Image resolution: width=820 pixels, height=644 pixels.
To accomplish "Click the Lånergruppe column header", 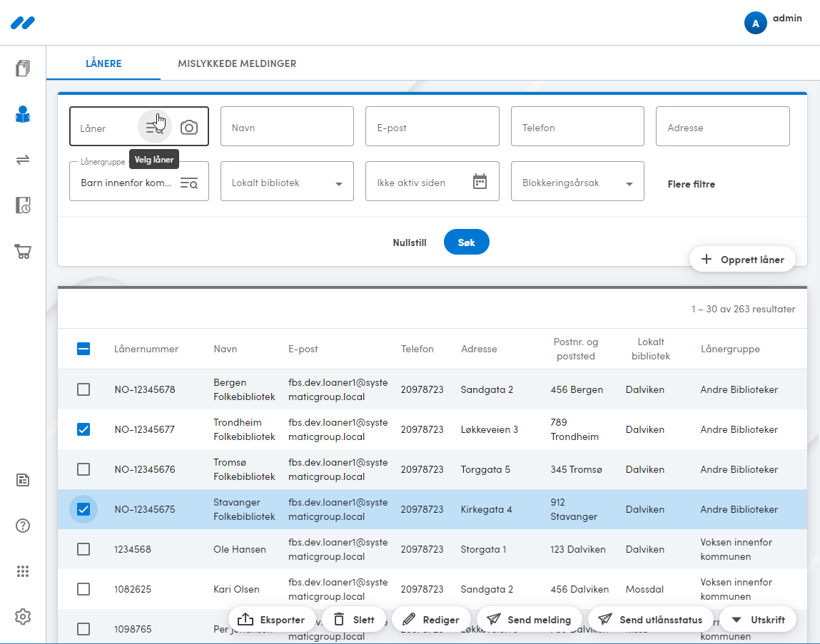I will click(730, 349).
